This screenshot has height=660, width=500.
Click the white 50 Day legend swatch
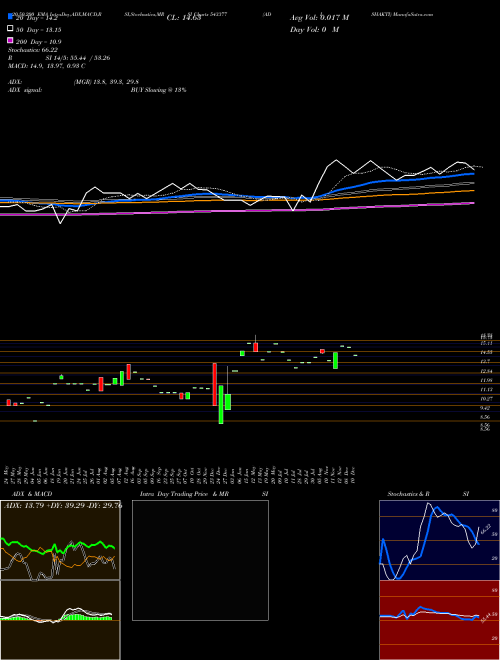(x=11, y=29)
